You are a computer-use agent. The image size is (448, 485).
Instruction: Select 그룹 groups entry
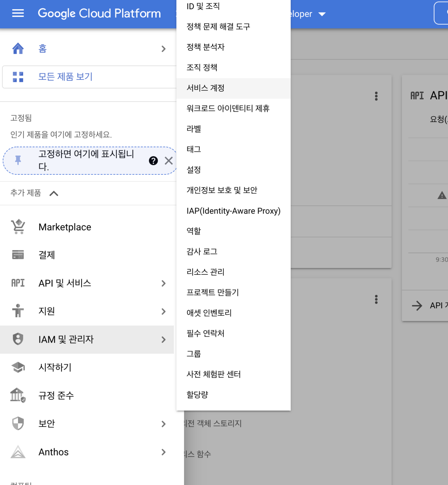click(x=233, y=354)
